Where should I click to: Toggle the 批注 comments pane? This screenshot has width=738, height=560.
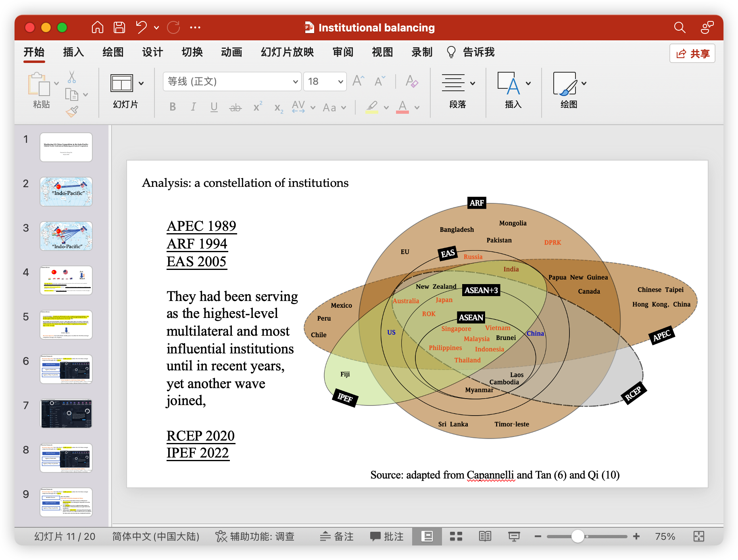point(387,536)
